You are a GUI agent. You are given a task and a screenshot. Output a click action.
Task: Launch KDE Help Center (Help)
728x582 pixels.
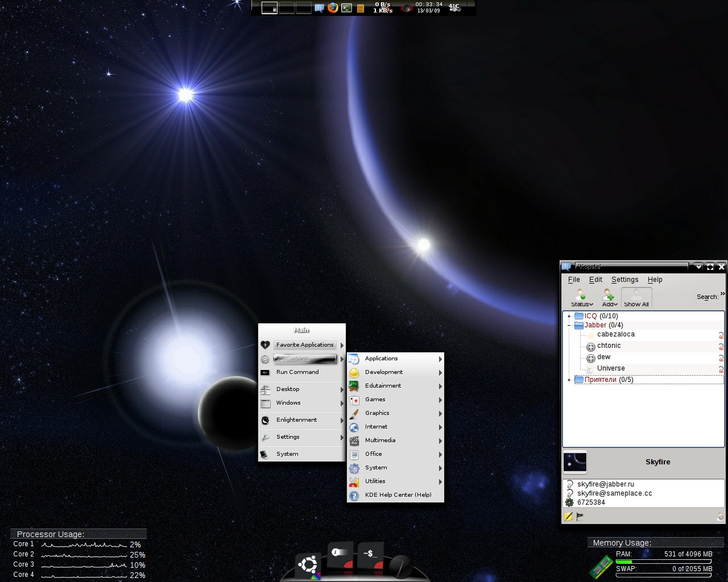(x=395, y=495)
